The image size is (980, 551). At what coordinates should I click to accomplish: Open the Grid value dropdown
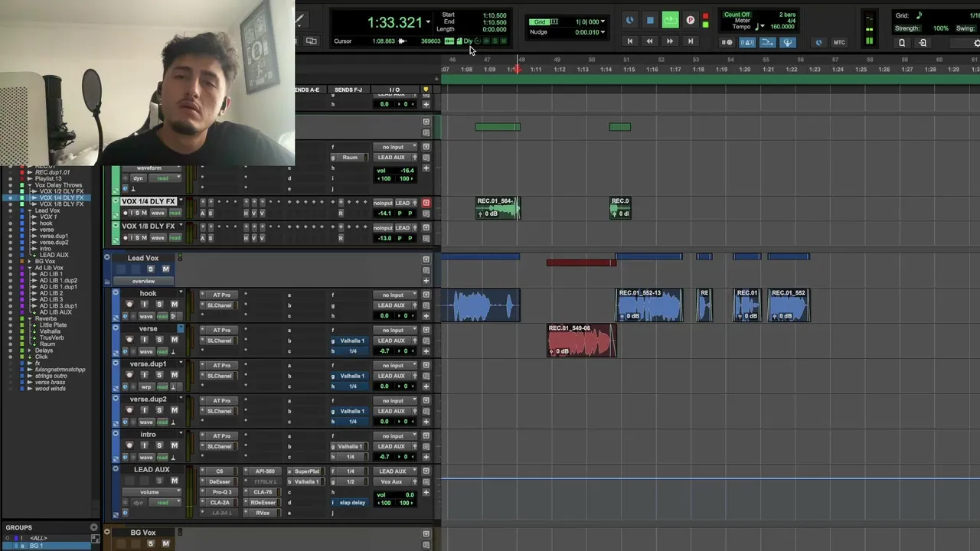[x=603, y=21]
